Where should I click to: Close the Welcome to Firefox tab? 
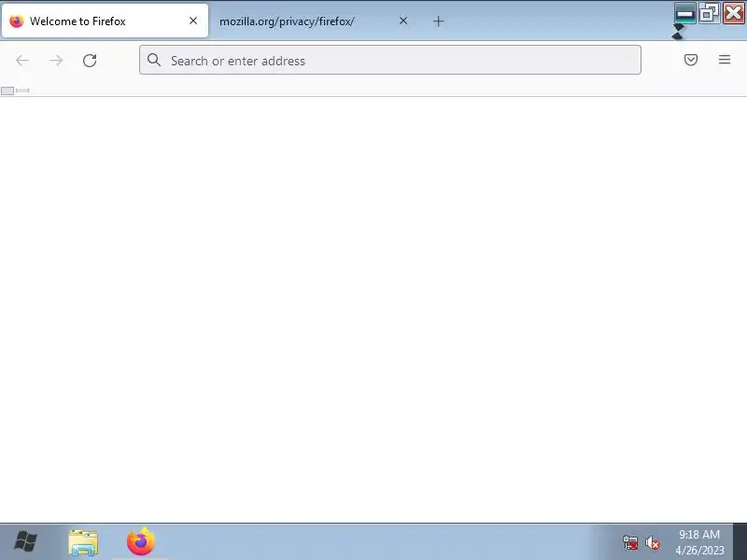[x=193, y=21]
